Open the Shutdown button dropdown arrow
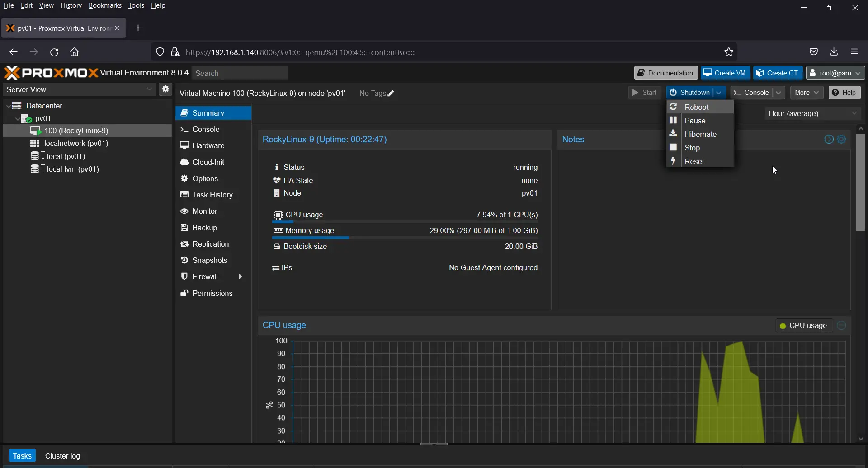The image size is (868, 468). click(719, 93)
